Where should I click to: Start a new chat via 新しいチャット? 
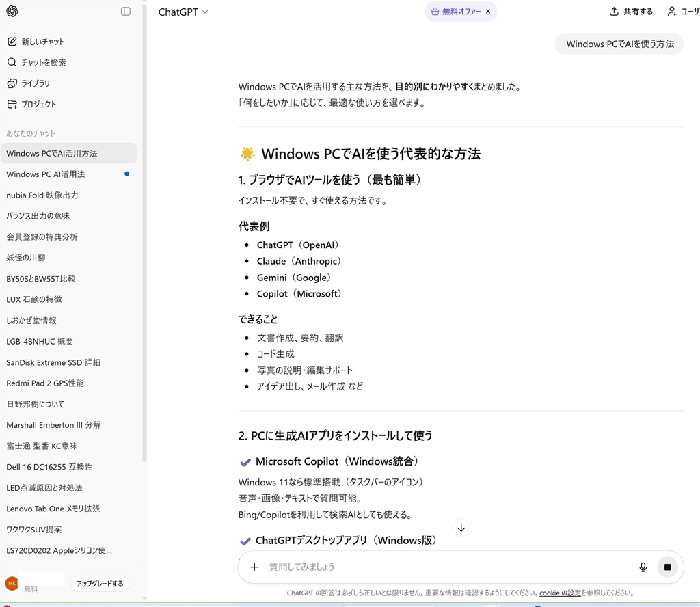[x=36, y=42]
